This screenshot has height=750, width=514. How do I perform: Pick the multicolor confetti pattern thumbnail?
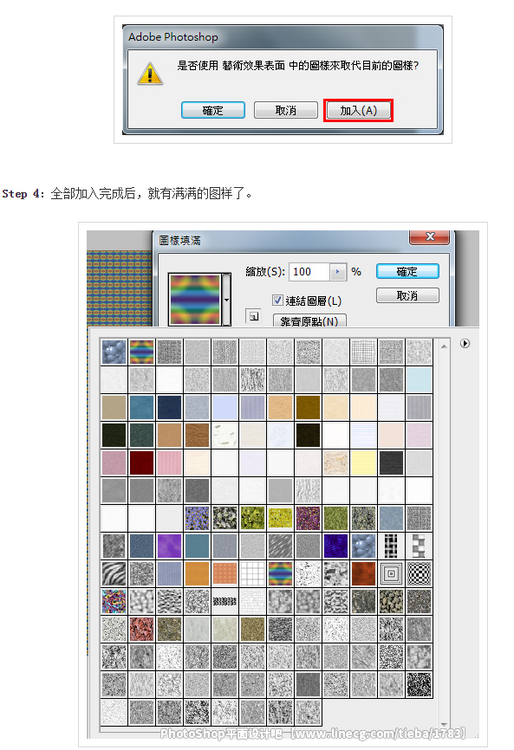(x=114, y=601)
